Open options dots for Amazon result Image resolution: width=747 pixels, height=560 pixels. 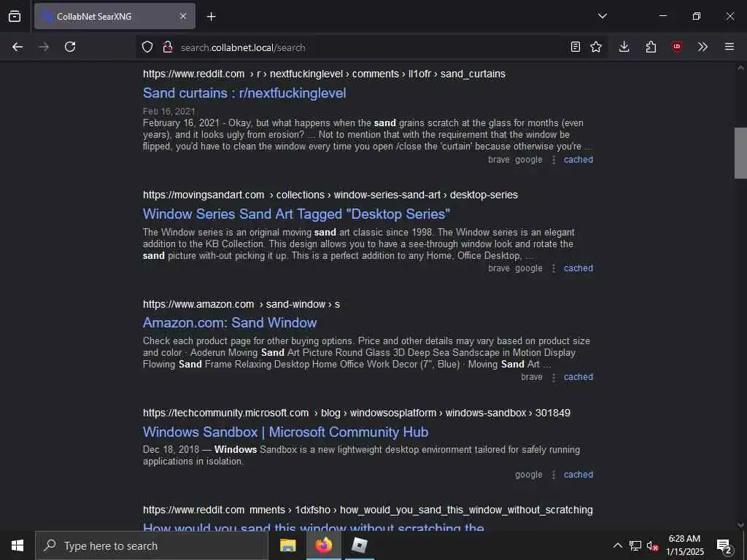pos(554,377)
